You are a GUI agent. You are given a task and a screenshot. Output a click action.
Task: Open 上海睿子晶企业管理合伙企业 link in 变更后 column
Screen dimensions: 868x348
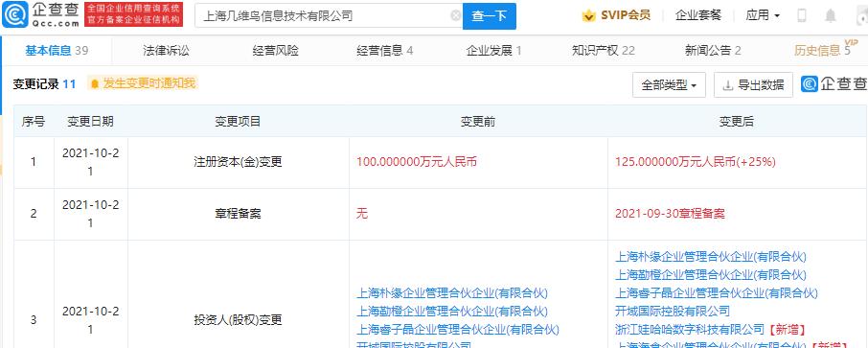click(x=717, y=293)
